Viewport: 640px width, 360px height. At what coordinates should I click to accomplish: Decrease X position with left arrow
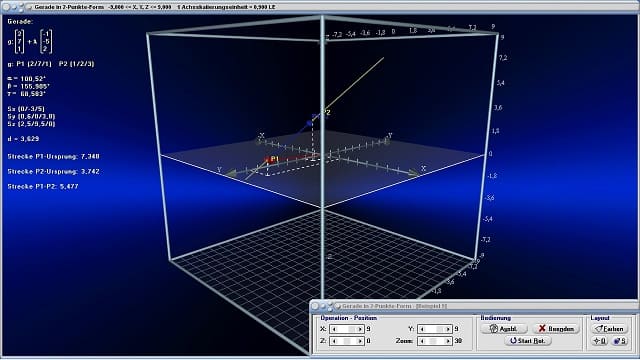(334, 329)
